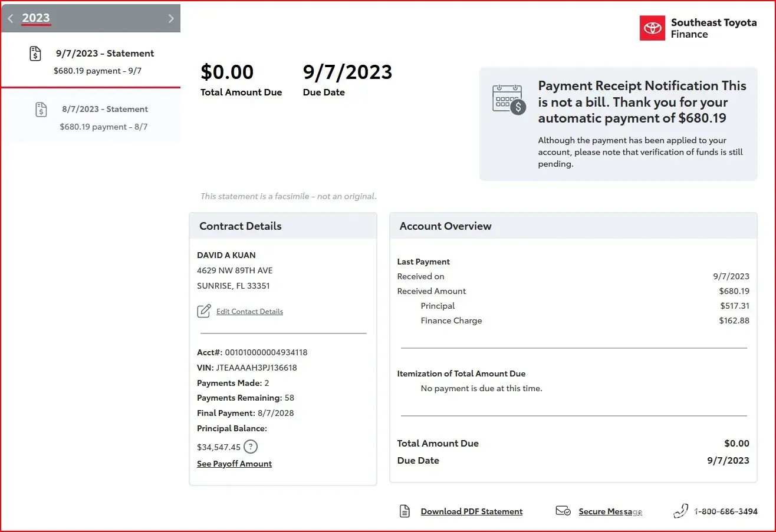This screenshot has width=776, height=532.
Task: Open the 8/7/2023 Statement entry
Action: [104, 110]
